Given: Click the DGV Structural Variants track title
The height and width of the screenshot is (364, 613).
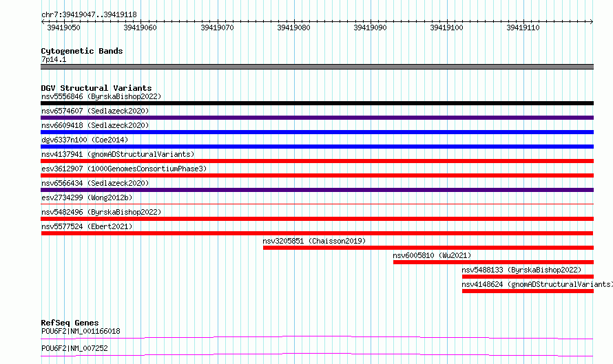Looking at the screenshot, I should tap(96, 88).
